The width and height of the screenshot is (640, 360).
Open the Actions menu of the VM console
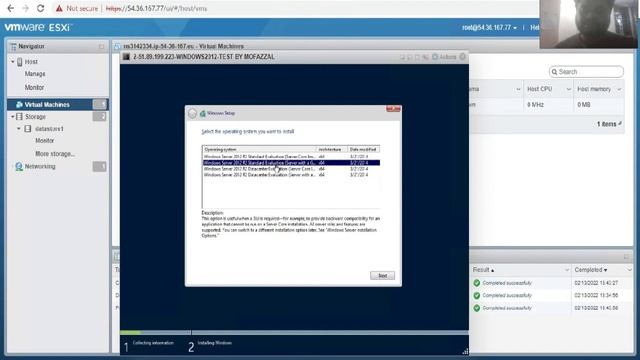(x=444, y=57)
